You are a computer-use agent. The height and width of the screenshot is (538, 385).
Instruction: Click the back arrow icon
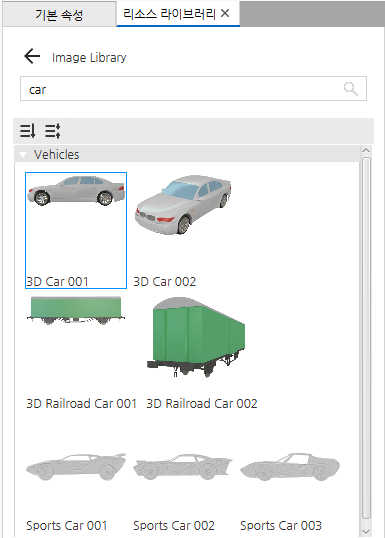32,56
